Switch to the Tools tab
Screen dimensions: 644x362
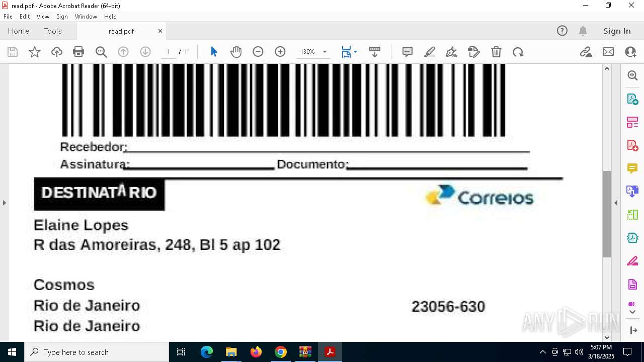tap(53, 31)
